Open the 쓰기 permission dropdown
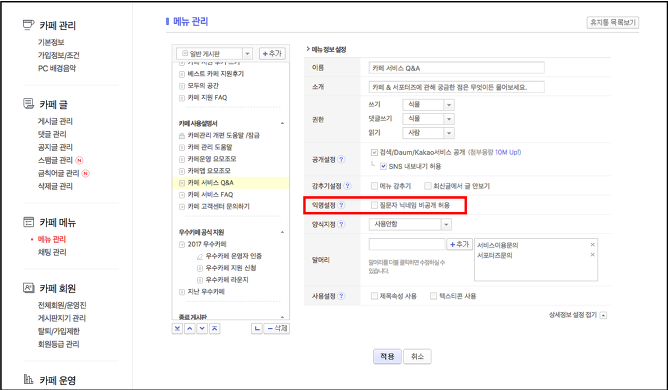The width and height of the screenshot is (668, 390). [428, 104]
